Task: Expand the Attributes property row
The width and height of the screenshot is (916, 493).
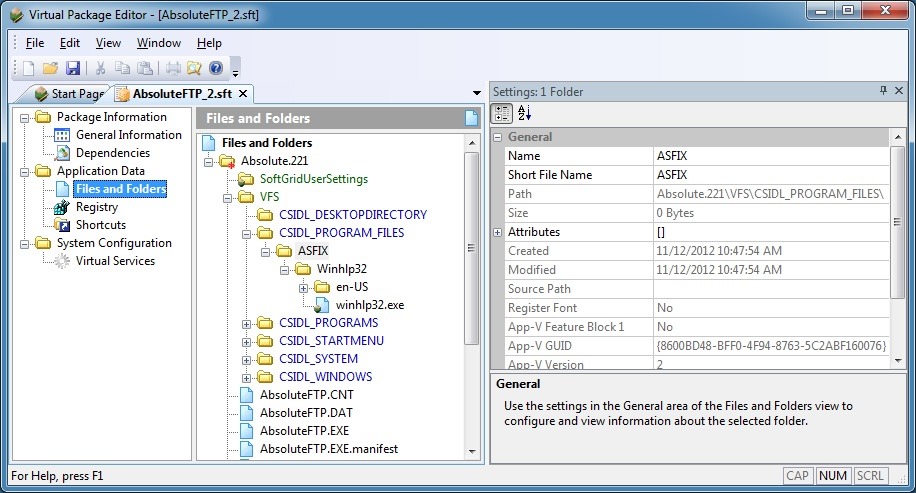Action: pos(498,232)
